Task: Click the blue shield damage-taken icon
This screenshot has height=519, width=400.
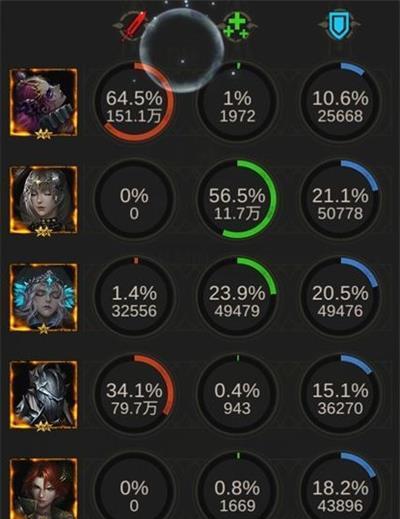Action: click(x=339, y=25)
